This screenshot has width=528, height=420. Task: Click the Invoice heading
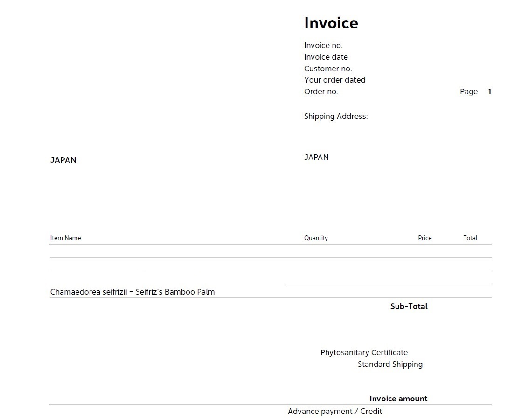click(331, 23)
